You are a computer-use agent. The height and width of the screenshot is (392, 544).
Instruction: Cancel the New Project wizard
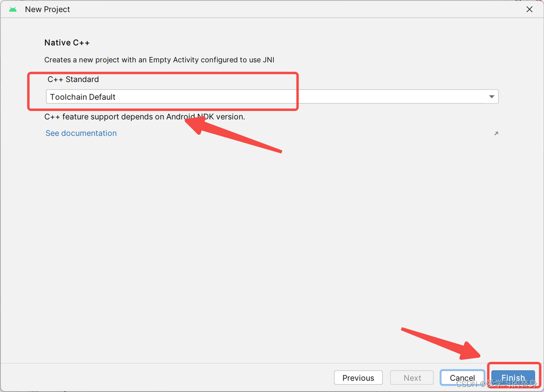[462, 378]
